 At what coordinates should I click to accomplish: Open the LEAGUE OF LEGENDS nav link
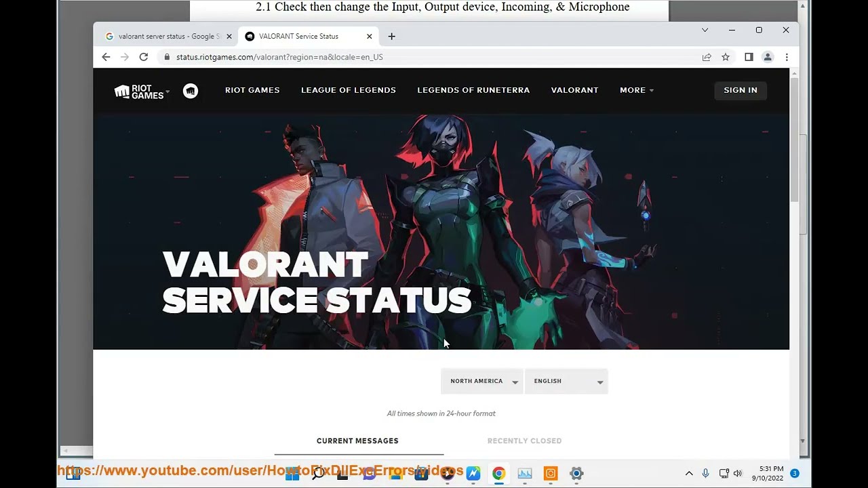point(349,90)
